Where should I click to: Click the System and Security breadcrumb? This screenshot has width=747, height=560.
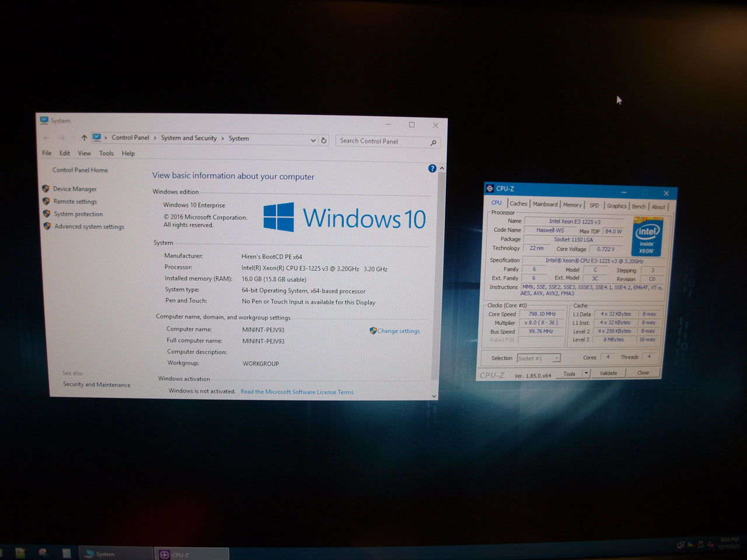(x=189, y=138)
